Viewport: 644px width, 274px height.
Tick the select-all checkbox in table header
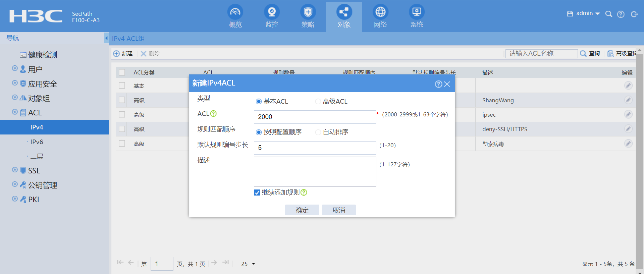tap(122, 72)
